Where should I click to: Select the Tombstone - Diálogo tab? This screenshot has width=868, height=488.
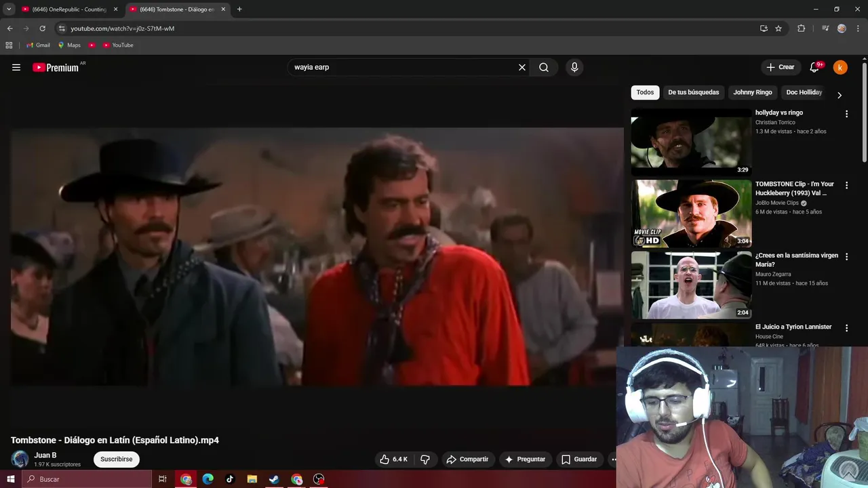(x=177, y=9)
